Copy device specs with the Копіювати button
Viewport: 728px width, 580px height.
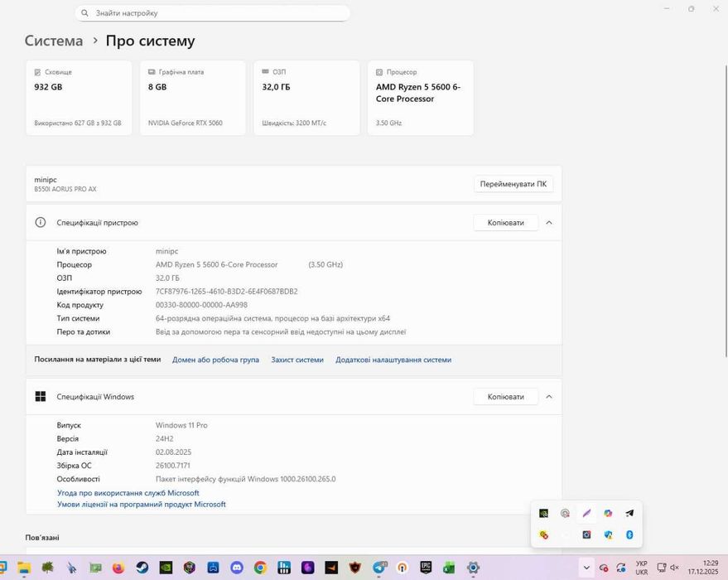coord(505,222)
